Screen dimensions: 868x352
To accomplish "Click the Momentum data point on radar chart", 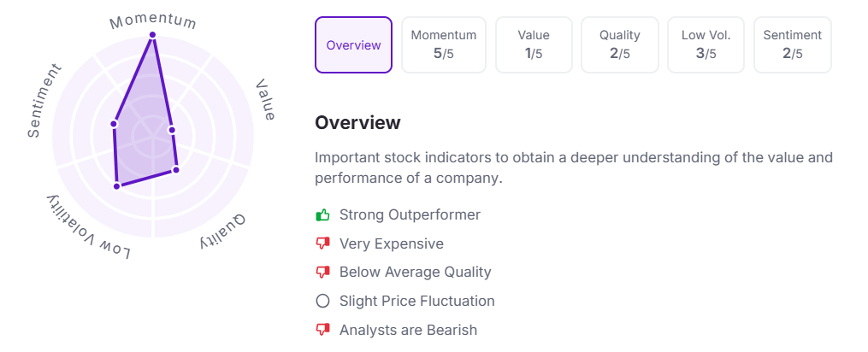I will [x=153, y=35].
